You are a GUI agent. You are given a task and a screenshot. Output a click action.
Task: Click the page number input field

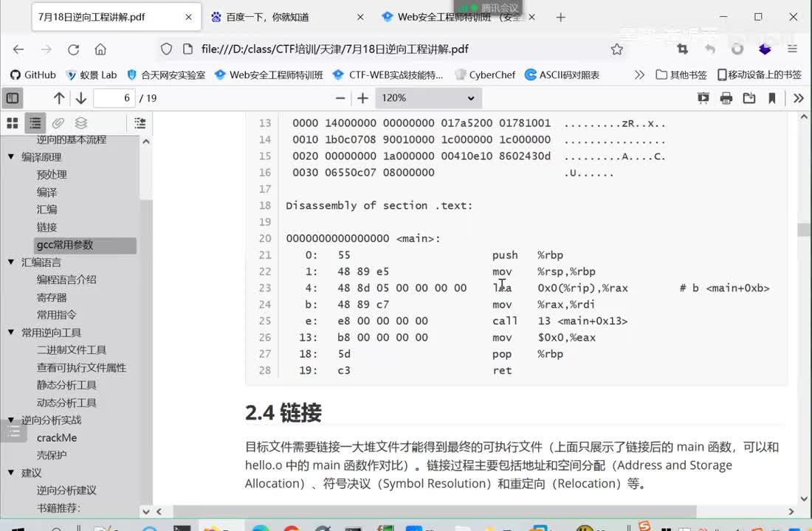114,98
